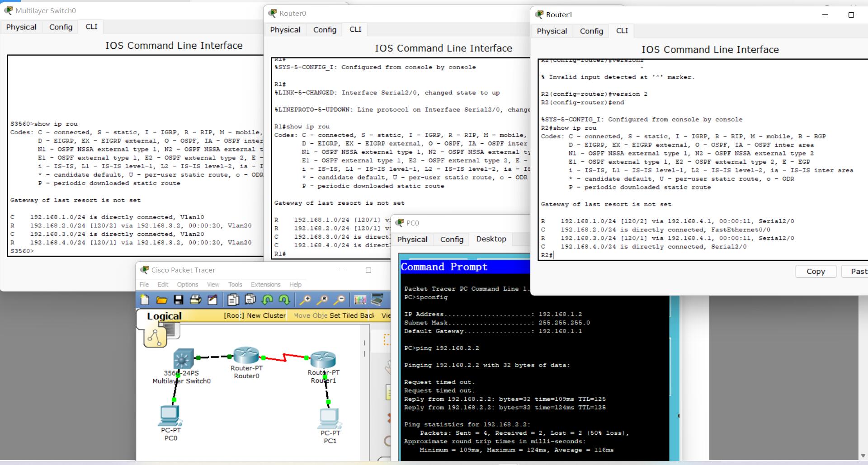Image resolution: width=868 pixels, height=465 pixels.
Task: Select the PC0 device in topology
Action: [x=170, y=416]
